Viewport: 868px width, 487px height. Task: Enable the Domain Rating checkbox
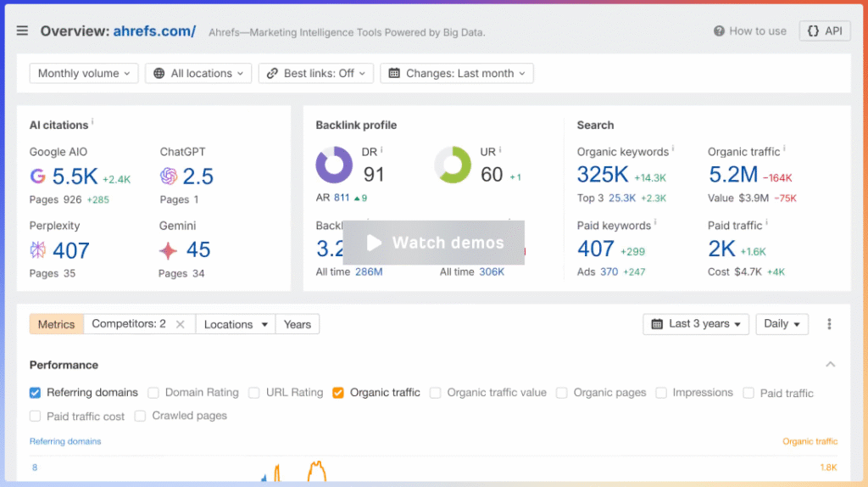tap(153, 393)
